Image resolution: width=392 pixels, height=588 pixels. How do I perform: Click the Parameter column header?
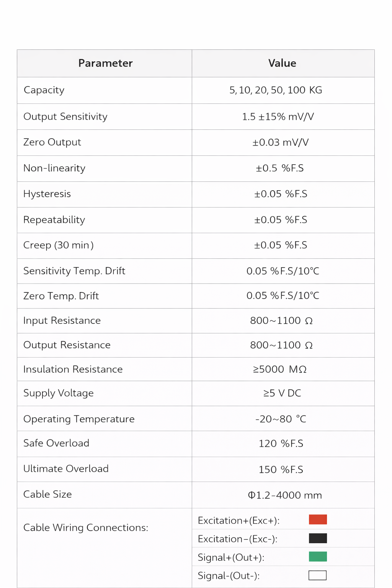(105, 63)
